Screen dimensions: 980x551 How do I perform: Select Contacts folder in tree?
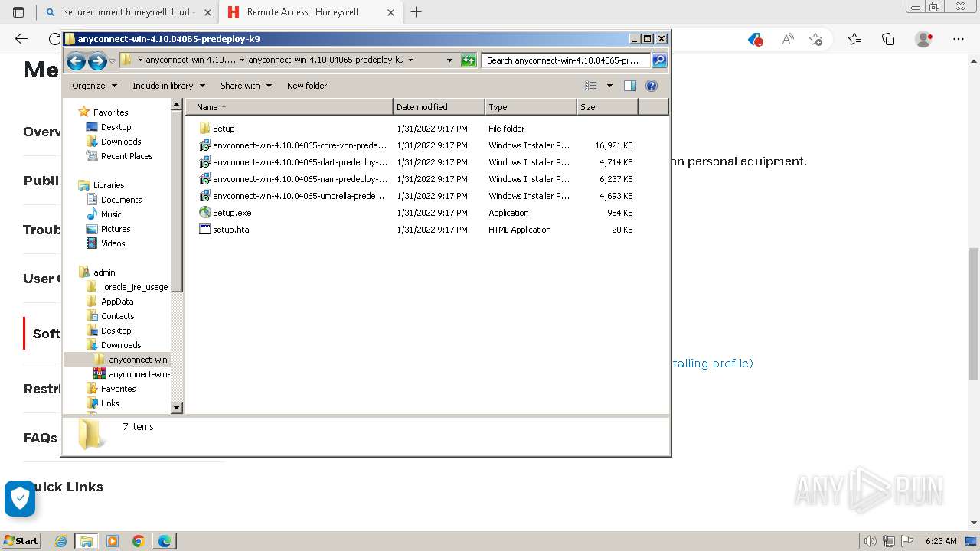click(x=117, y=316)
